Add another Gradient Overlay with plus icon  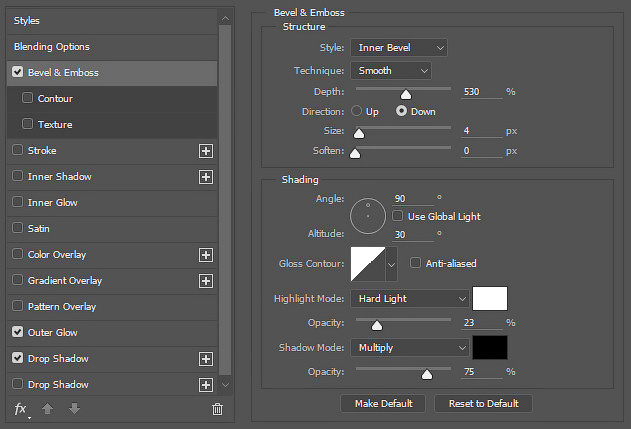(x=206, y=281)
